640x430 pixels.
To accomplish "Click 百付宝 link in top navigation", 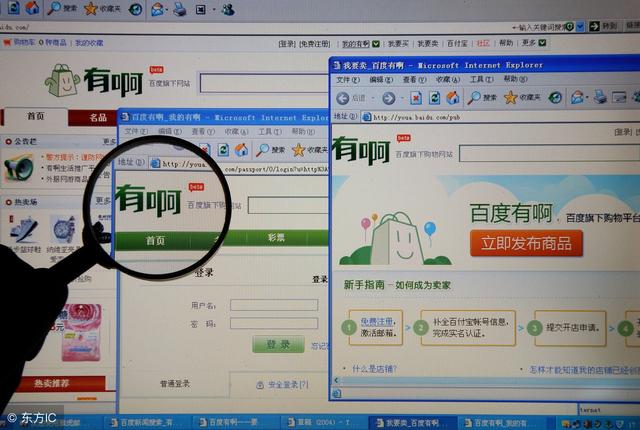I will tap(457, 43).
